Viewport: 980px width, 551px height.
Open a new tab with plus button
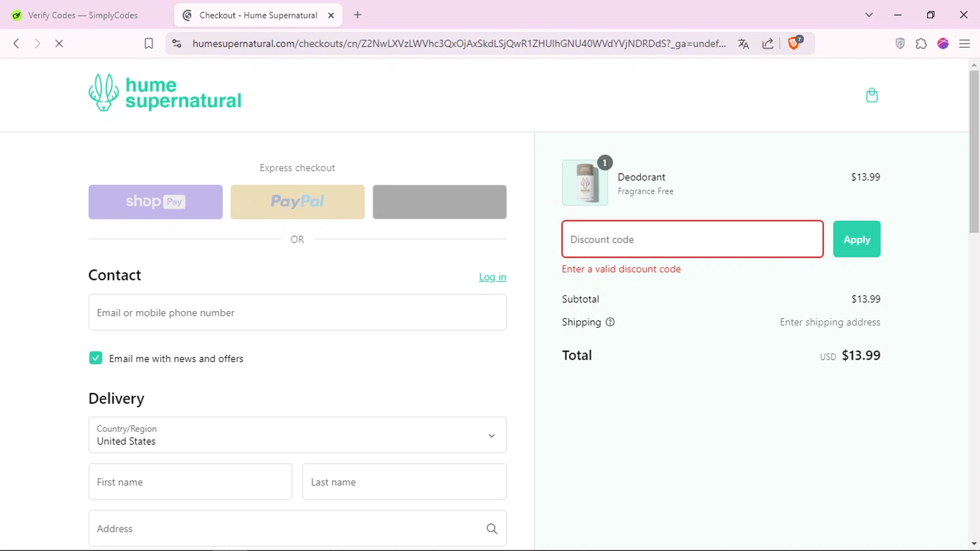point(357,15)
